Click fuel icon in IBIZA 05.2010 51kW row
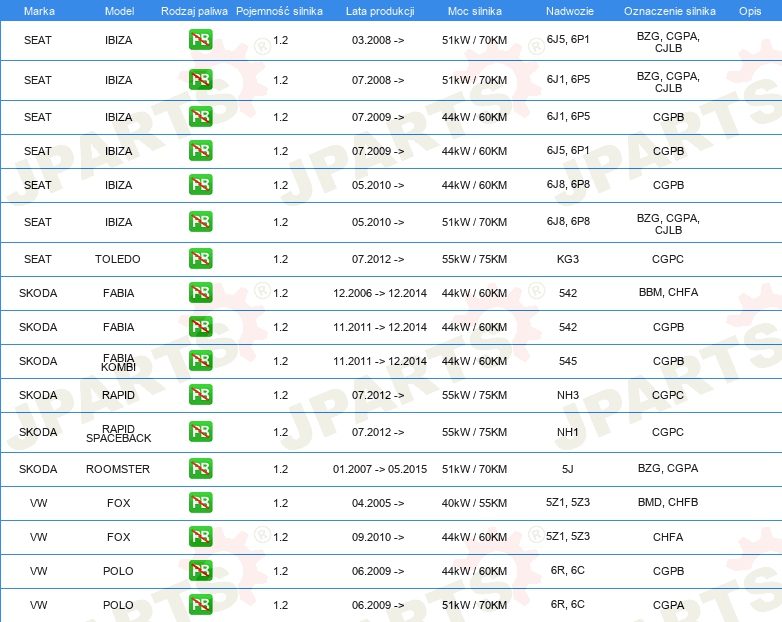Viewport: 782px width, 622px height. pos(200,222)
